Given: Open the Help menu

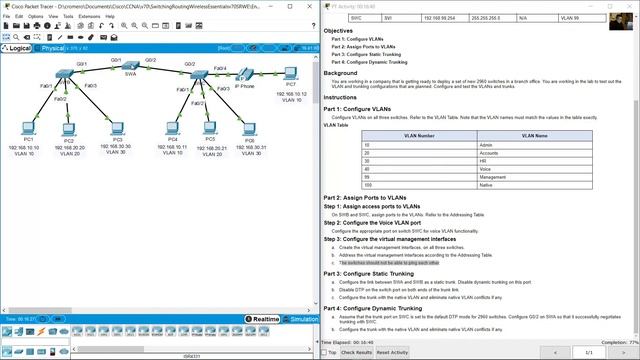Looking at the screenshot, I should tap(110, 16).
